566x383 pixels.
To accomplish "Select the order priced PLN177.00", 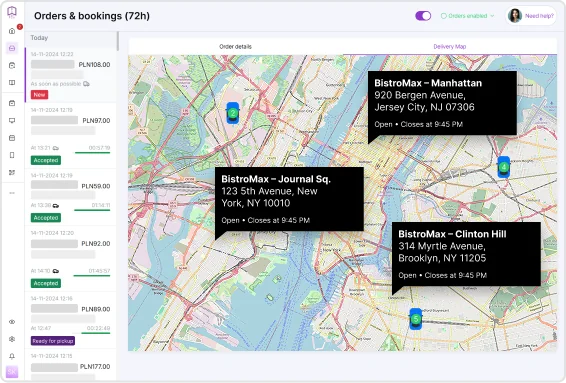I will 71,365.
